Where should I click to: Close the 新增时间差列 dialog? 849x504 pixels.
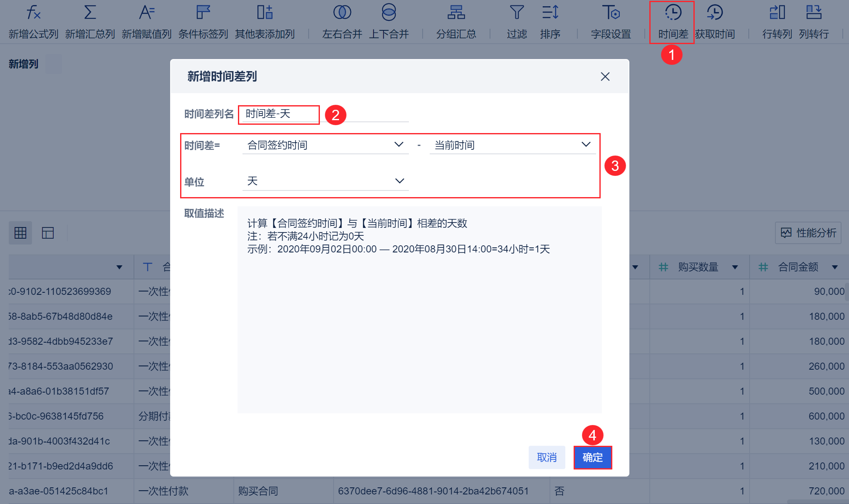coord(605,77)
